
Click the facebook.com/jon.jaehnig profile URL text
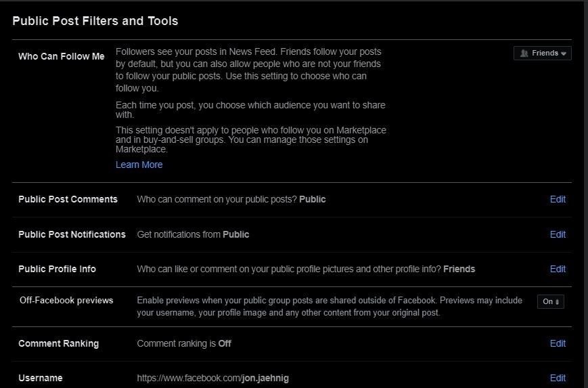(212, 378)
